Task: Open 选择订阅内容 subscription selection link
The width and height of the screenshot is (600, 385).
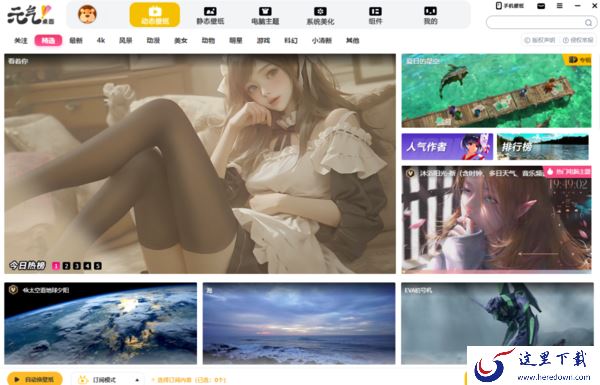Action: point(188,380)
